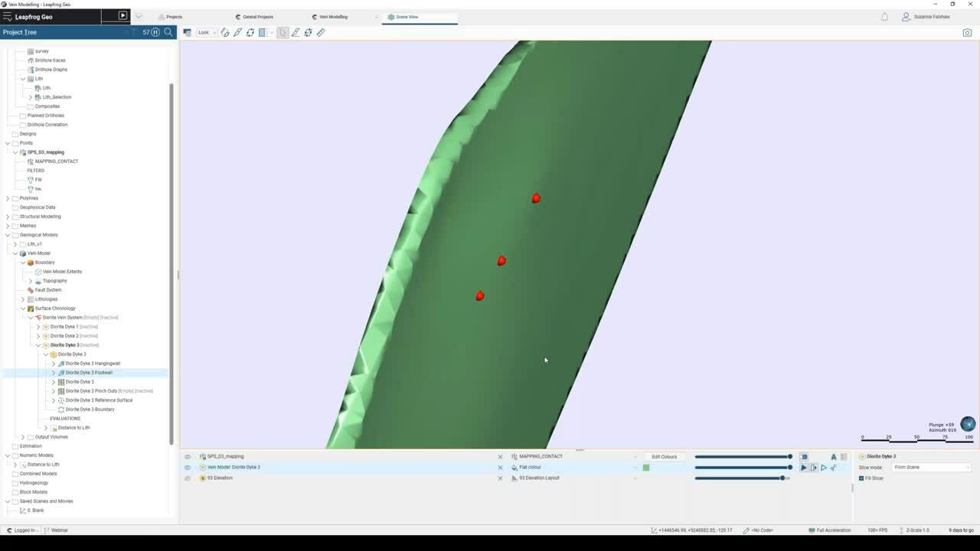The image size is (980, 551).
Task: Click the notifications bell icon
Action: tap(884, 16)
